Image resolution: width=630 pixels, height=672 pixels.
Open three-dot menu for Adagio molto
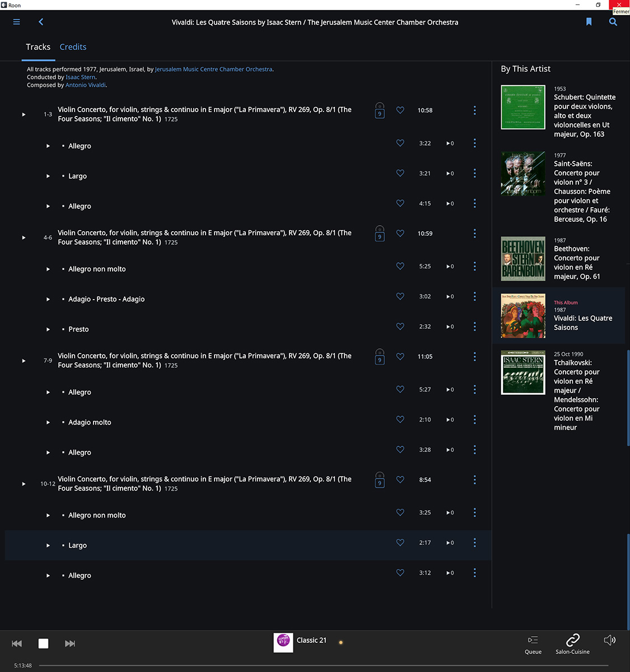point(475,419)
